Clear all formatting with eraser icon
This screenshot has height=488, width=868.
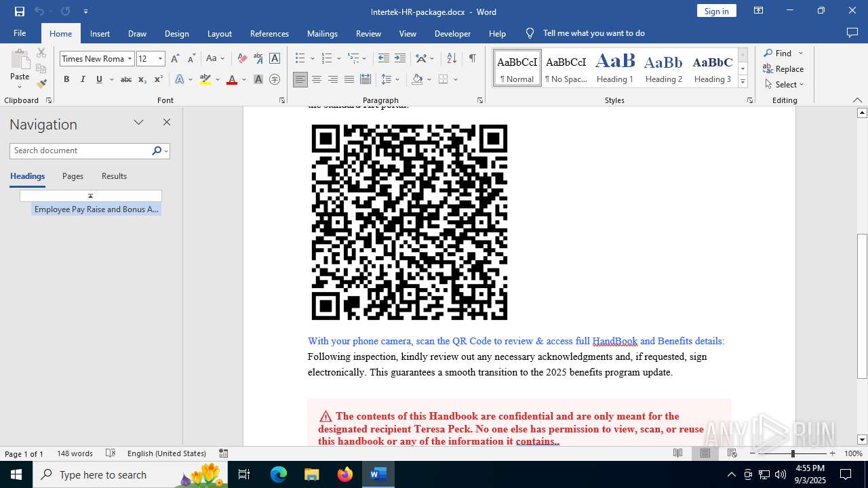(242, 58)
